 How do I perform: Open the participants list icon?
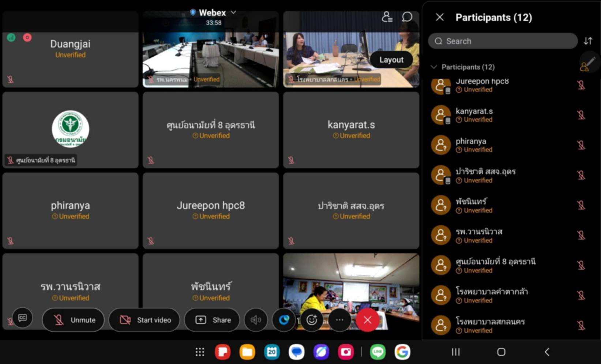[x=387, y=17]
